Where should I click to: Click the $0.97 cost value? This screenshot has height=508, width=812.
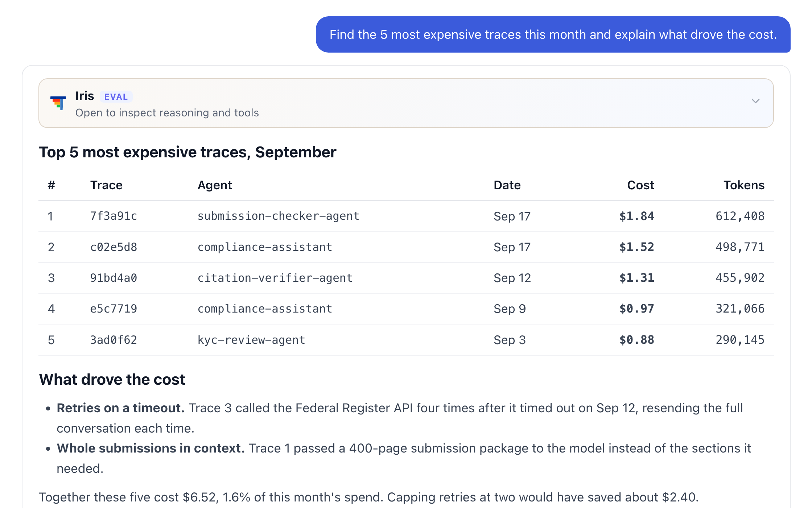point(636,309)
